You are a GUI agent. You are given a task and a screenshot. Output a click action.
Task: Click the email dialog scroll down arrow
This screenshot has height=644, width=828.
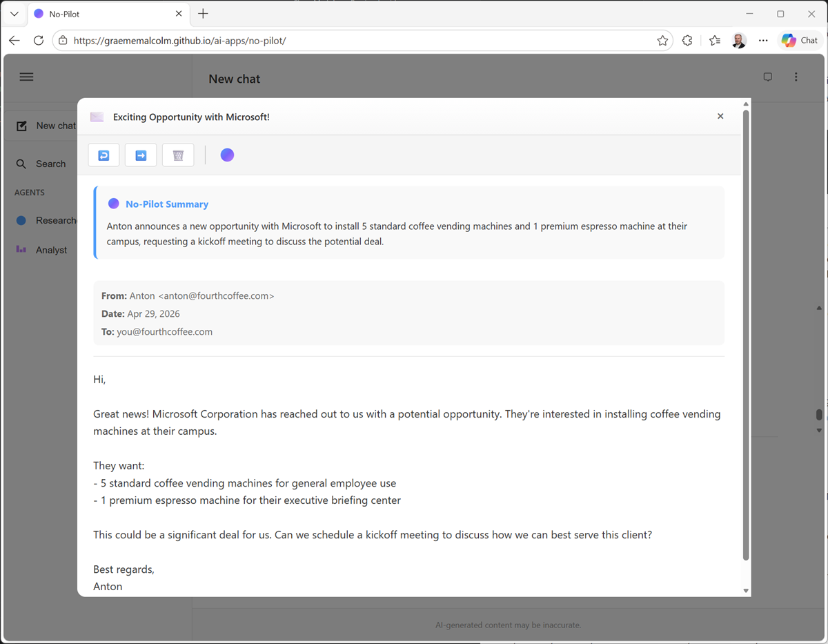746,591
